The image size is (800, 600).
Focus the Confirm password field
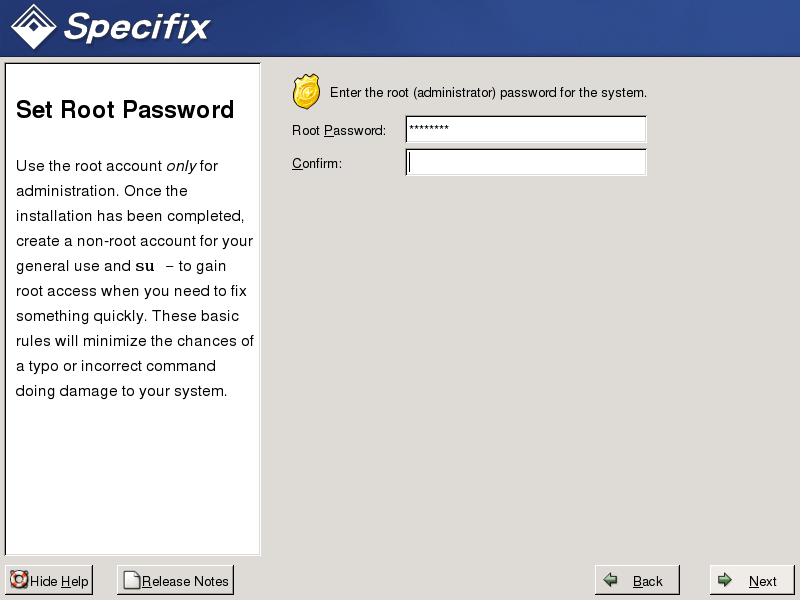tap(526, 162)
